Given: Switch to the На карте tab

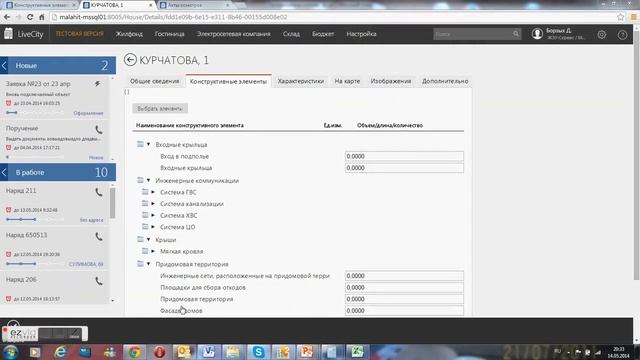Looking at the screenshot, I should (x=347, y=81).
